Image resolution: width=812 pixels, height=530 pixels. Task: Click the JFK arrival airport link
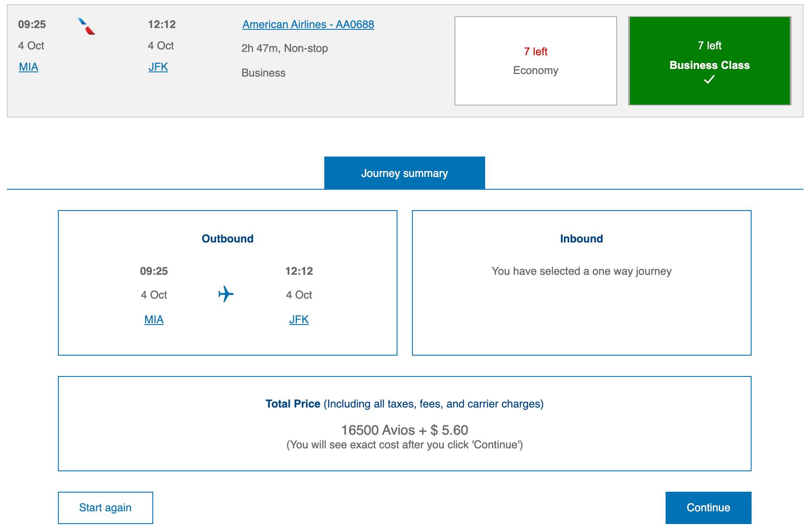point(158,67)
